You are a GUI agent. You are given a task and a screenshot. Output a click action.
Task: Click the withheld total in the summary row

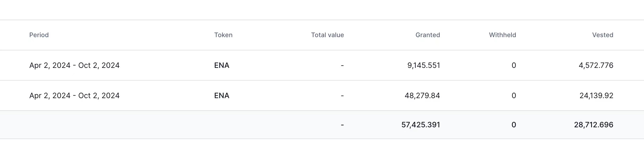point(514,125)
